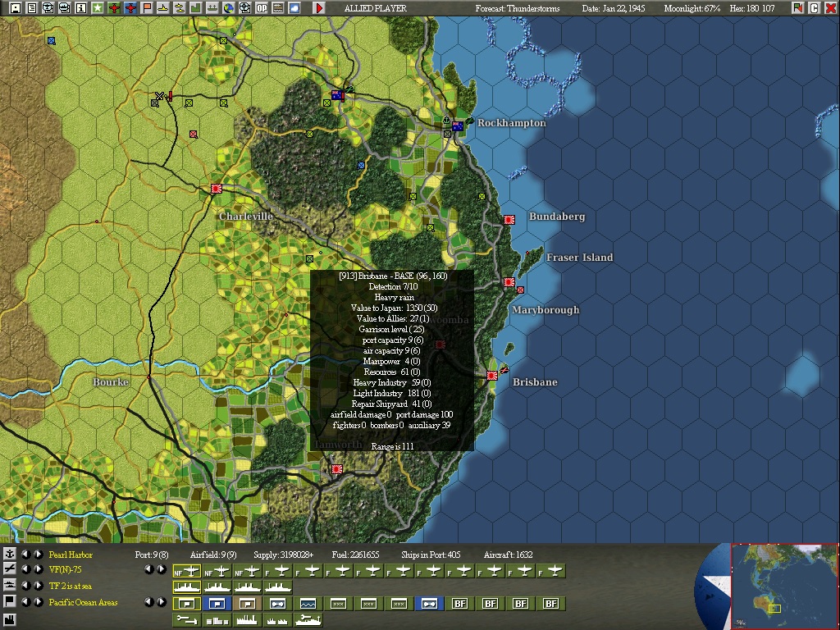Click the red aircraft on blue icon
Image resolution: width=840 pixels, height=630 pixels.
(130, 8)
